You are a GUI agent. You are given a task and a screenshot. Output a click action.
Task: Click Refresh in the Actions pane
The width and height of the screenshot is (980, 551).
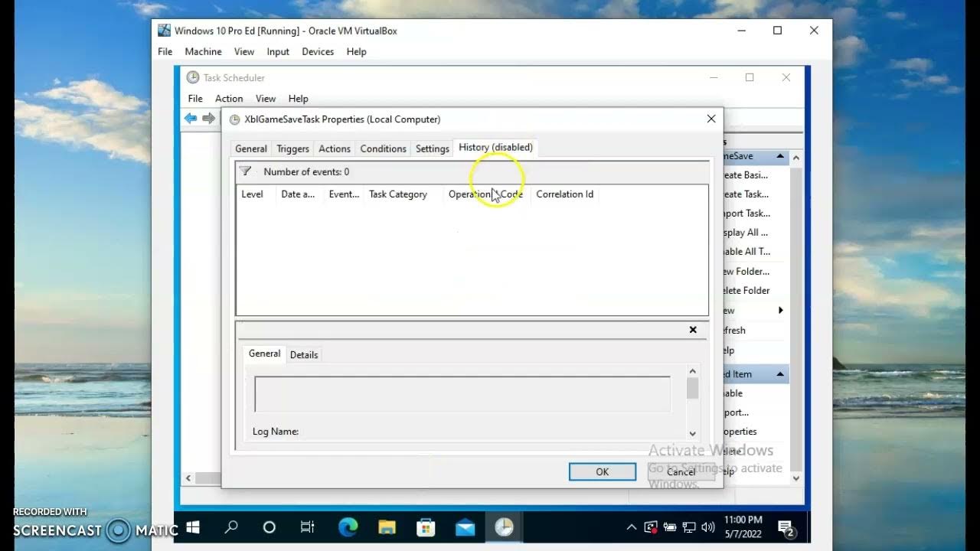[734, 330]
